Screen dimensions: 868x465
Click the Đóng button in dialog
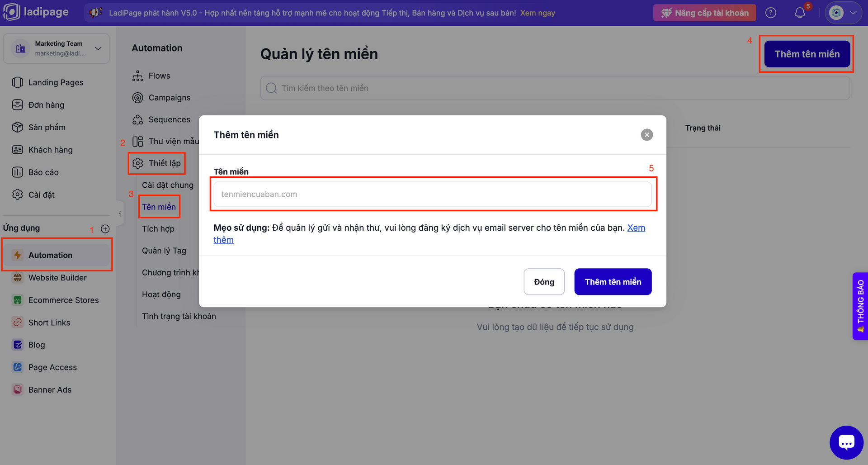pyautogui.click(x=544, y=282)
